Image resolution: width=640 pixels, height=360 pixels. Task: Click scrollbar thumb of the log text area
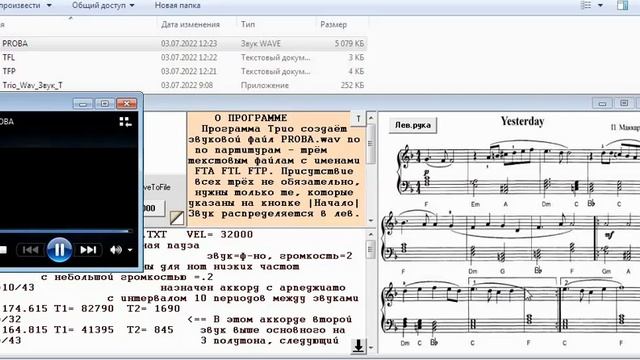point(371,249)
